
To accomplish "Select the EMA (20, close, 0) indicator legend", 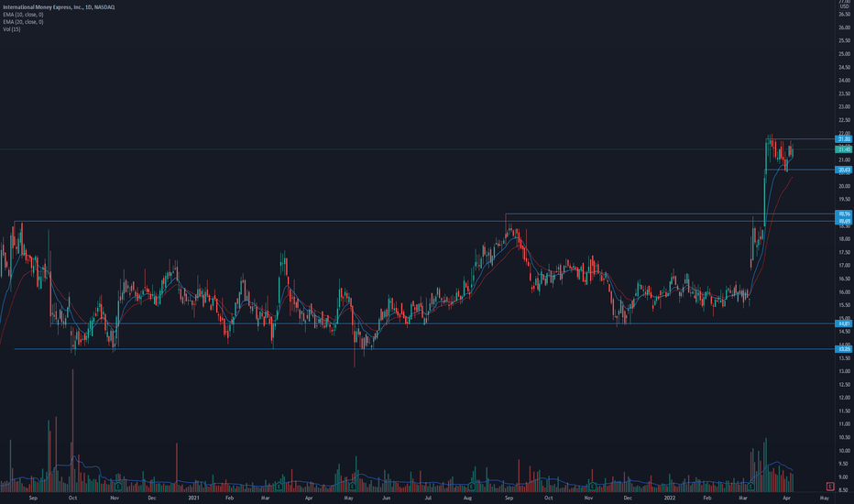I will (x=23, y=22).
